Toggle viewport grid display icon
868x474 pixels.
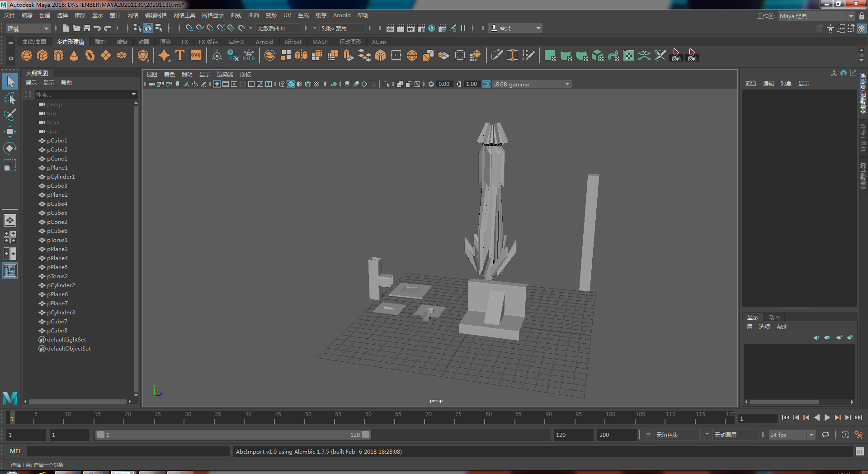217,84
